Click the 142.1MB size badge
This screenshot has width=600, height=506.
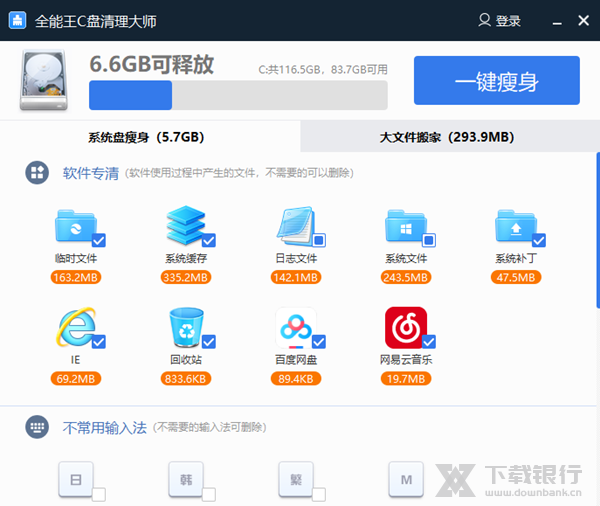tap(296, 277)
